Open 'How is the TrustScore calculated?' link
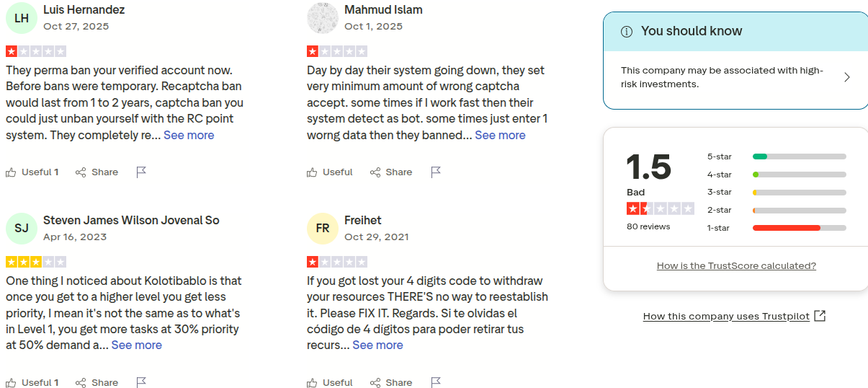The width and height of the screenshot is (868, 388). tap(736, 265)
